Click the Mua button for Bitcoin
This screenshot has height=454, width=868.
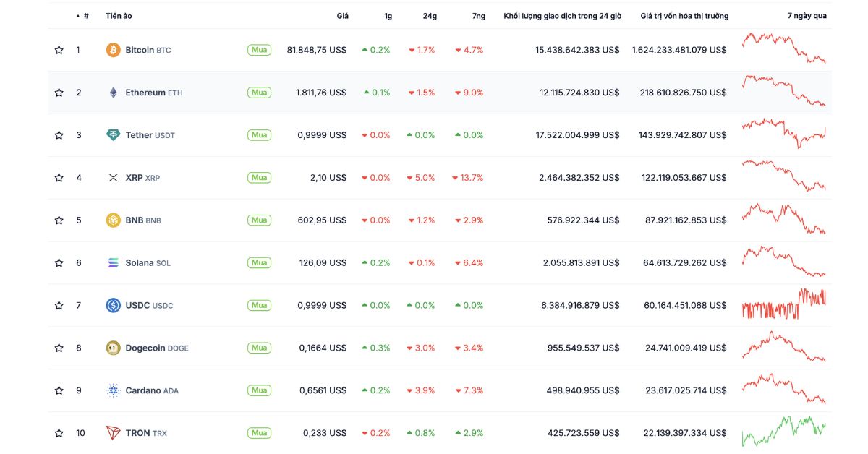click(x=259, y=50)
